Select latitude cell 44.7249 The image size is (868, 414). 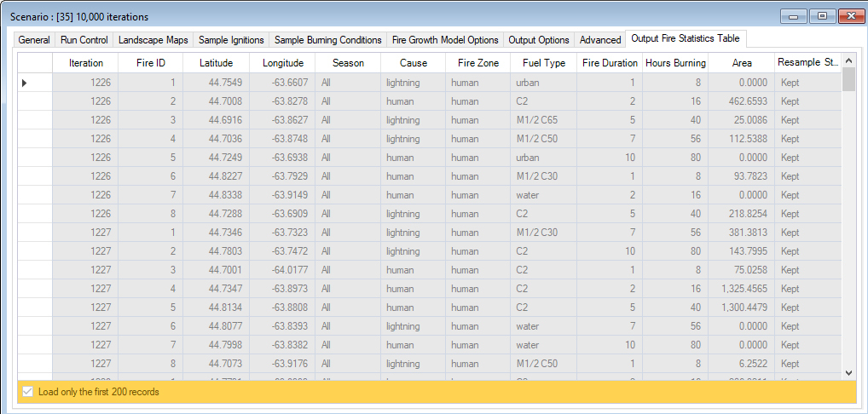217,158
